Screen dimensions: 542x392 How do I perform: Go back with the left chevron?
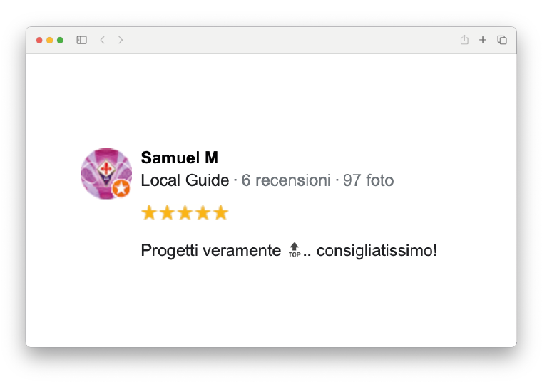point(102,40)
